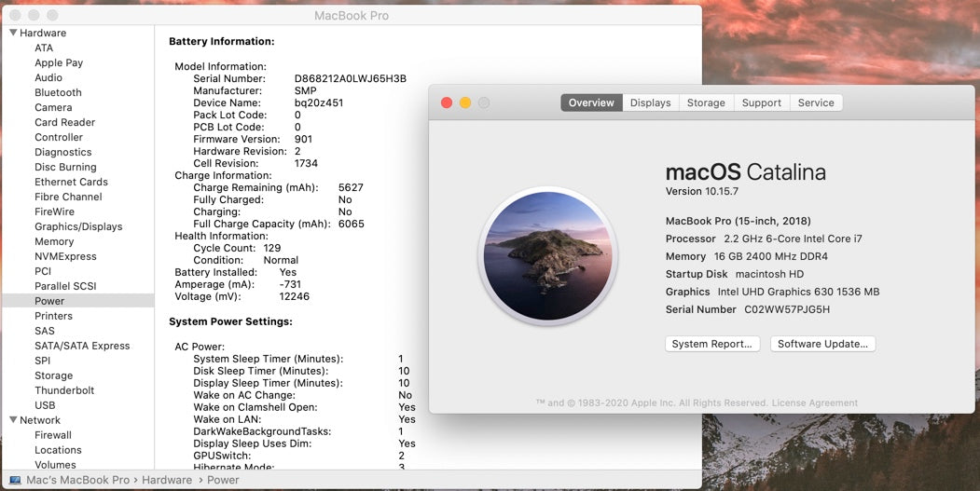Select Storage in the sidebar list
This screenshot has height=491, width=980.
click(x=54, y=375)
